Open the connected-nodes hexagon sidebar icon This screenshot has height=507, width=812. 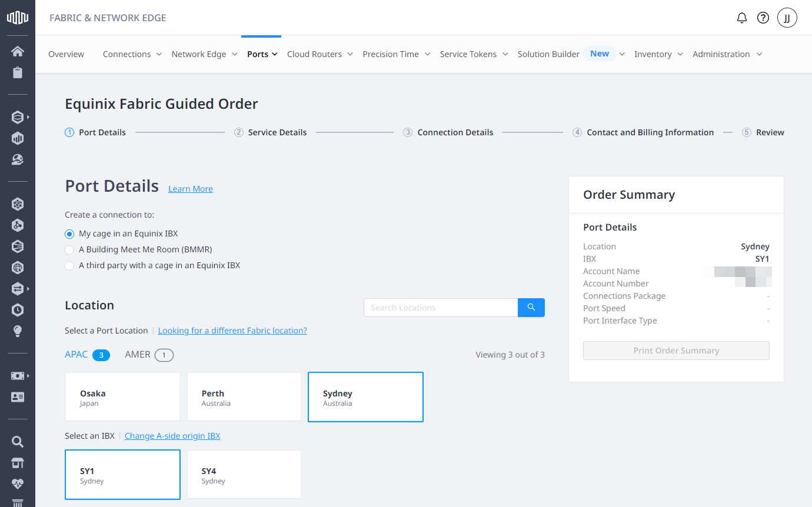18,225
